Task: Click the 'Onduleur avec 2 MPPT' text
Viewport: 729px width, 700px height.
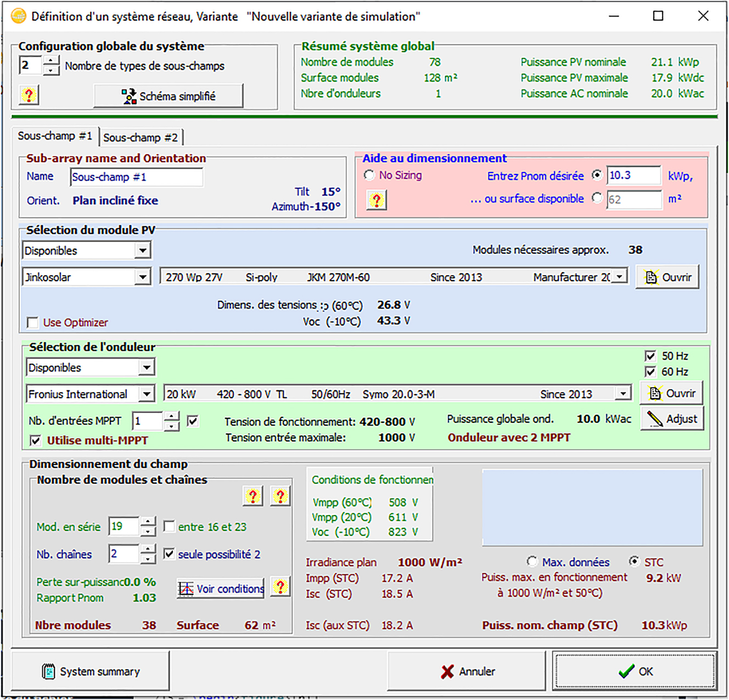Action: [509, 438]
